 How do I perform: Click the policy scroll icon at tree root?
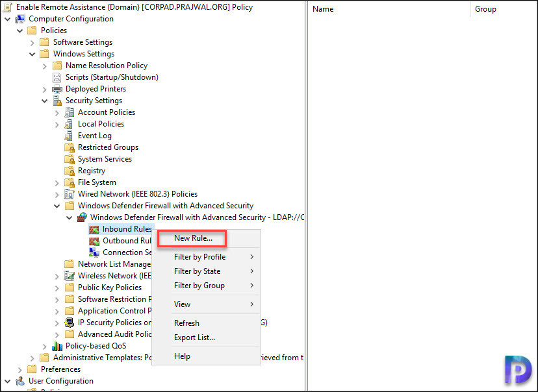8,7
